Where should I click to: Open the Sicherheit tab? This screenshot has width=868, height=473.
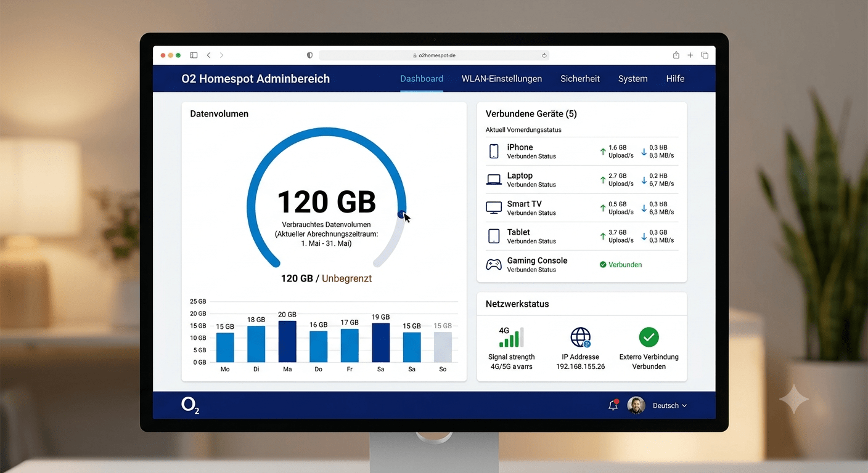coord(580,79)
